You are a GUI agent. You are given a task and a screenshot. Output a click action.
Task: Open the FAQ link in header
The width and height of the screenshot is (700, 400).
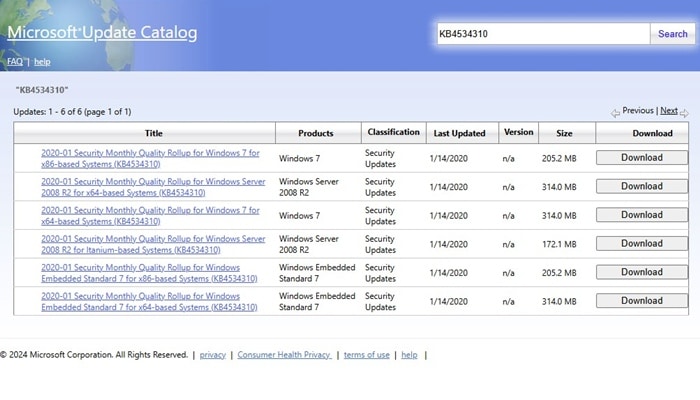click(15, 62)
